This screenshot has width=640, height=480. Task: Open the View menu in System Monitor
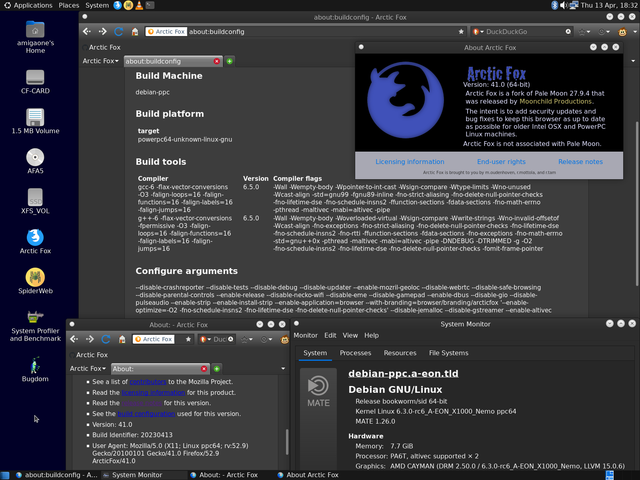pyautogui.click(x=350, y=335)
